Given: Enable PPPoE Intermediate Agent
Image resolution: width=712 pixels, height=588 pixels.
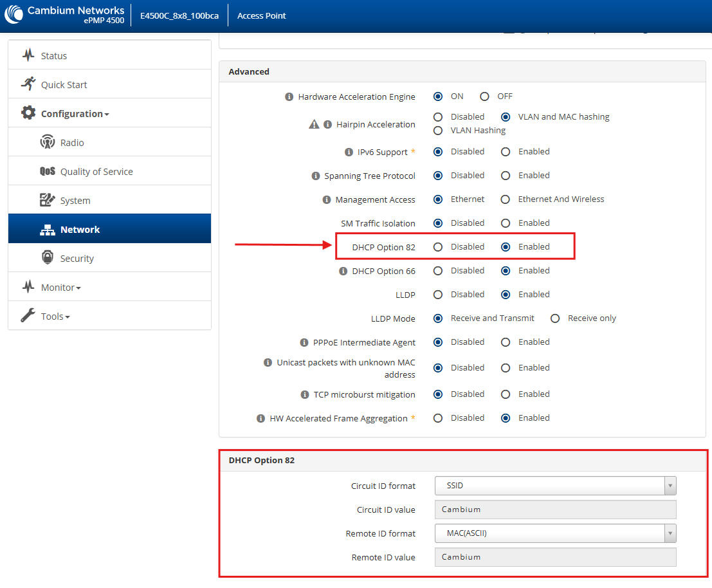Looking at the screenshot, I should click(x=506, y=342).
